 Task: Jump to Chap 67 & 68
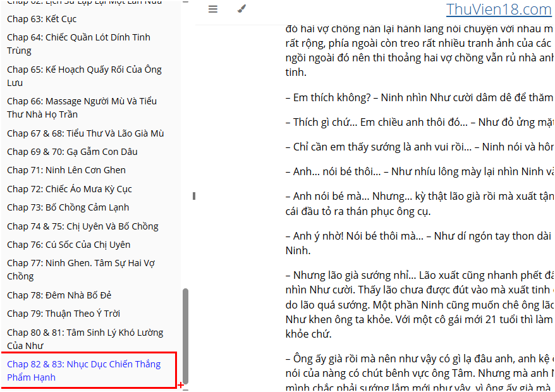pyautogui.click(x=85, y=133)
